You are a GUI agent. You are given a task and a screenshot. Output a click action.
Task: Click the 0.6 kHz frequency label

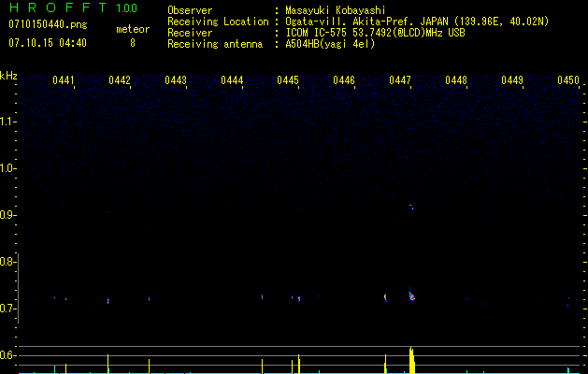click(x=7, y=355)
